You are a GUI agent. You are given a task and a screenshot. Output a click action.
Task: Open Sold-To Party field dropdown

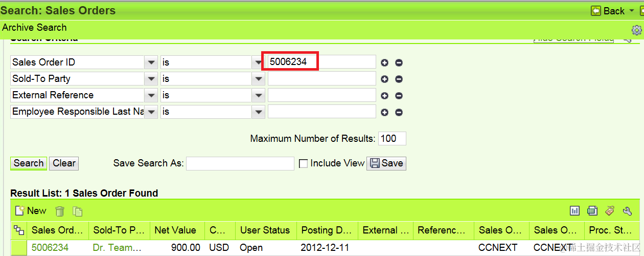(151, 79)
